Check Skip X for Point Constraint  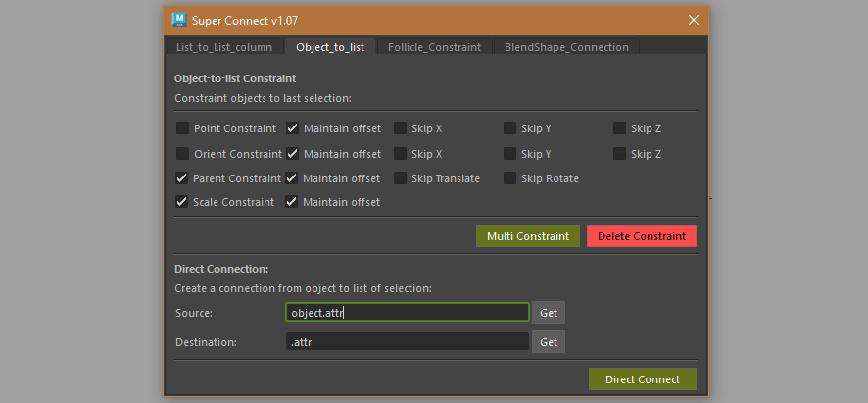point(402,128)
